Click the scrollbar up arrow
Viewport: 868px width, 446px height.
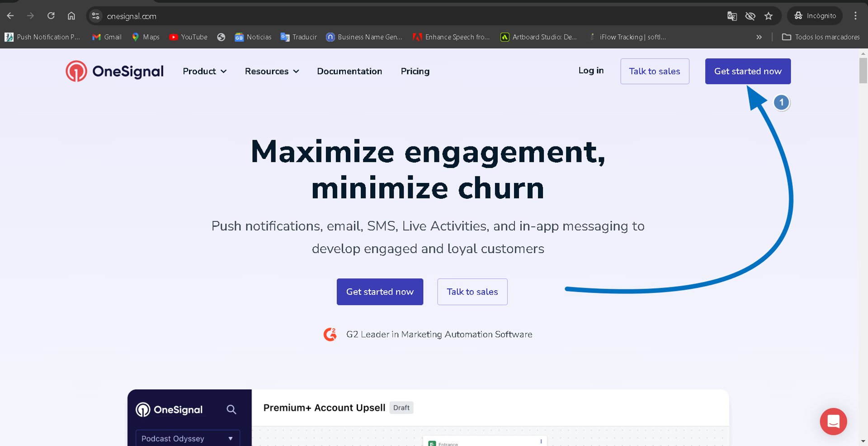point(863,53)
